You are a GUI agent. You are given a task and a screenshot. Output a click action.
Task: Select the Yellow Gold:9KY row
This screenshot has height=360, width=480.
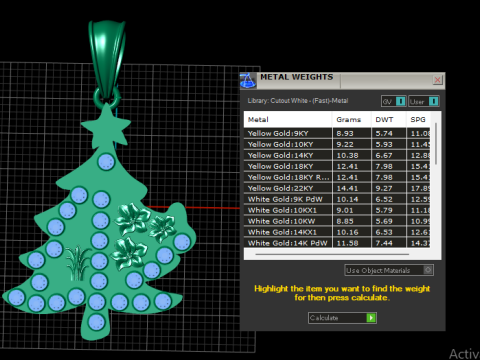pyautogui.click(x=337, y=133)
